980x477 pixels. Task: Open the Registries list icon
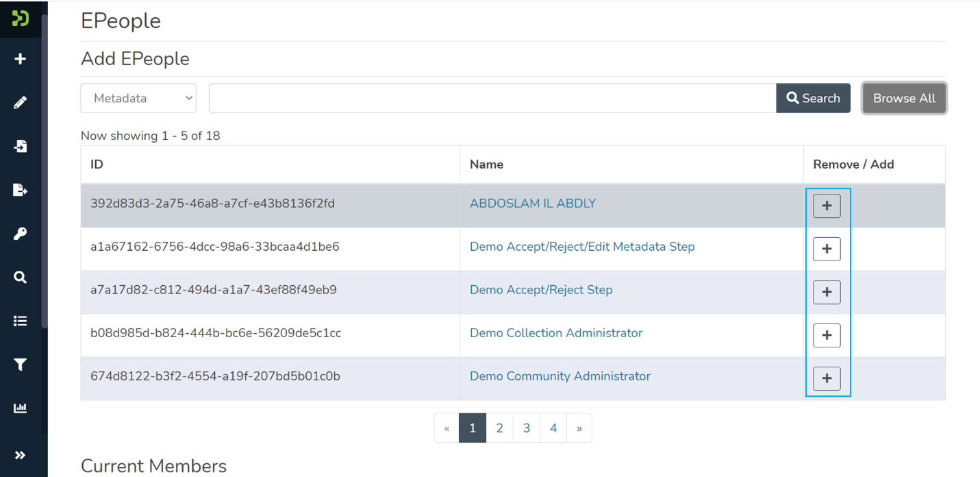pyautogui.click(x=21, y=321)
